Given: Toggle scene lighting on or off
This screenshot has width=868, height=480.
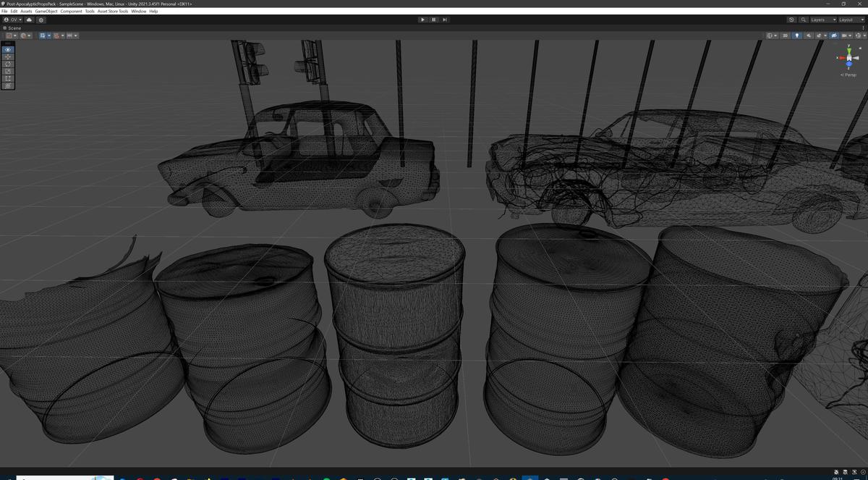Looking at the screenshot, I should click(797, 35).
